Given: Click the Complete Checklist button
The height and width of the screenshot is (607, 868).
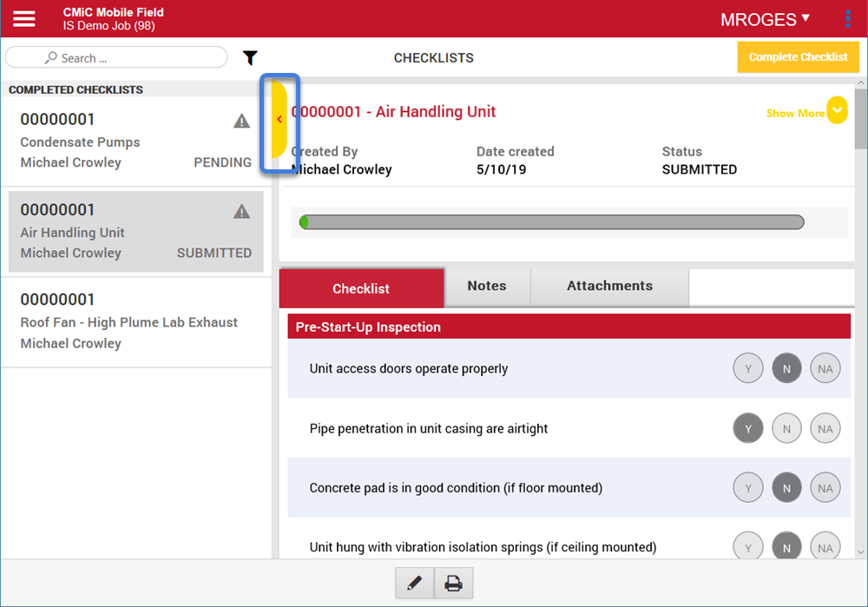Looking at the screenshot, I should pos(798,57).
